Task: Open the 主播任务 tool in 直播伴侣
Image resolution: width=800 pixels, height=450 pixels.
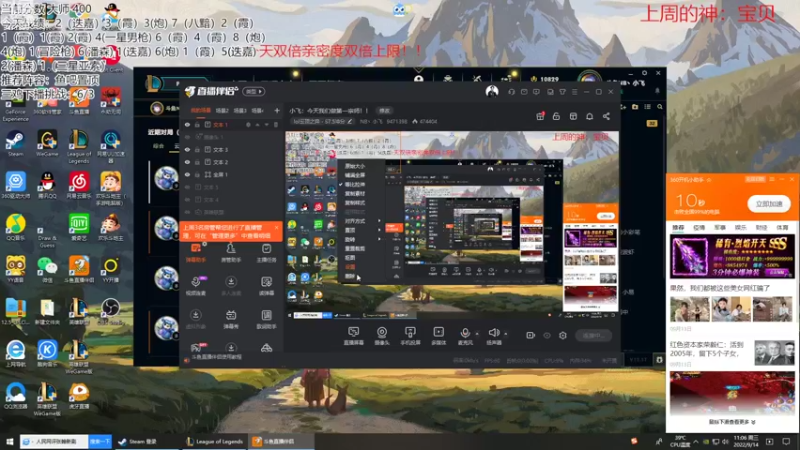Action: click(266, 253)
